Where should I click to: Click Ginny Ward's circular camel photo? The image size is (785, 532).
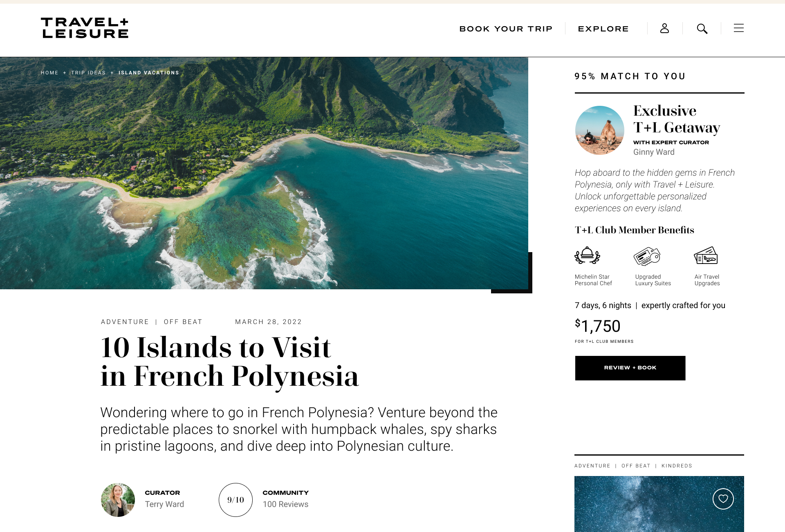pyautogui.click(x=599, y=130)
